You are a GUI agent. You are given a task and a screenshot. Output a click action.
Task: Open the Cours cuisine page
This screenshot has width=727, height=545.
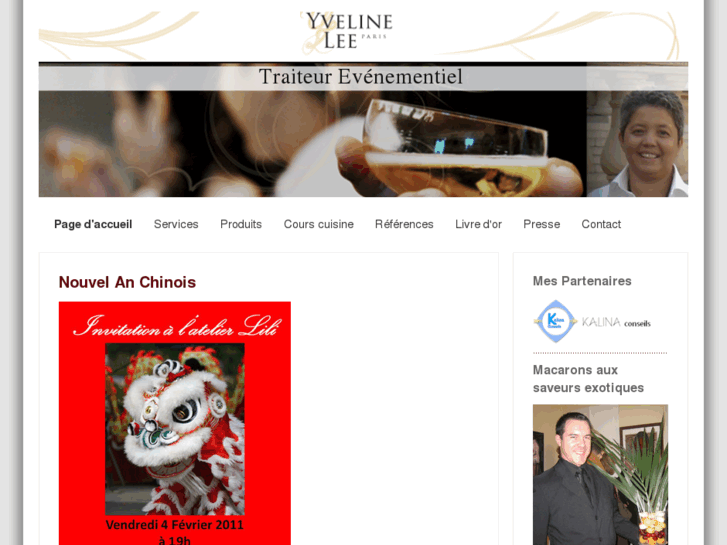pos(319,224)
